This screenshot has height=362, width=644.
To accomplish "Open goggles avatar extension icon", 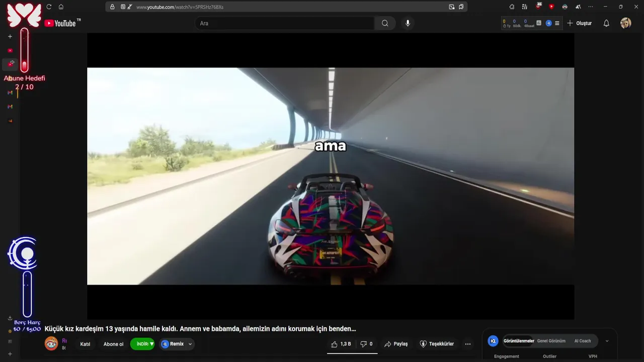I will click(x=565, y=7).
